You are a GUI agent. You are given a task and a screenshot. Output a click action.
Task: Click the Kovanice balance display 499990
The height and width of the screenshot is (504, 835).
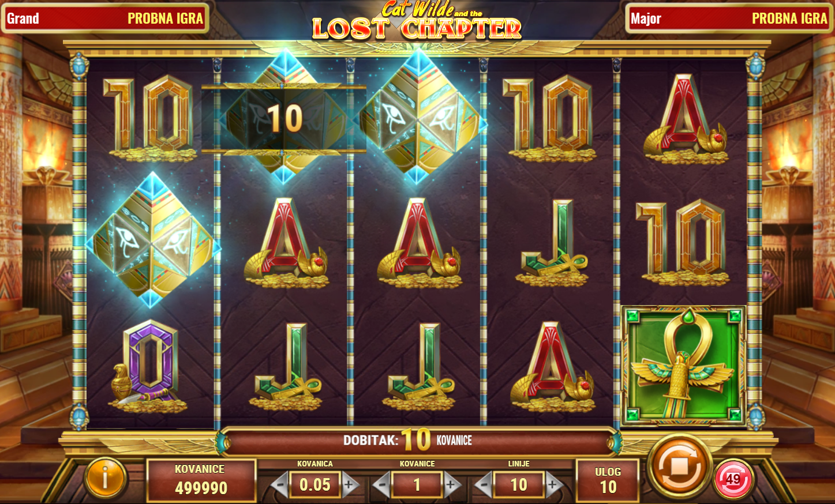pyautogui.click(x=201, y=480)
